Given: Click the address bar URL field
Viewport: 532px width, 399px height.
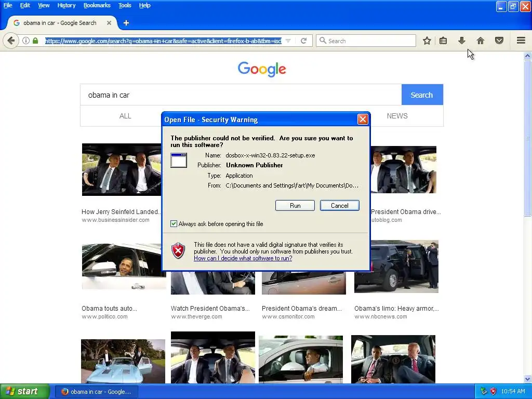Looking at the screenshot, I should point(163,41).
